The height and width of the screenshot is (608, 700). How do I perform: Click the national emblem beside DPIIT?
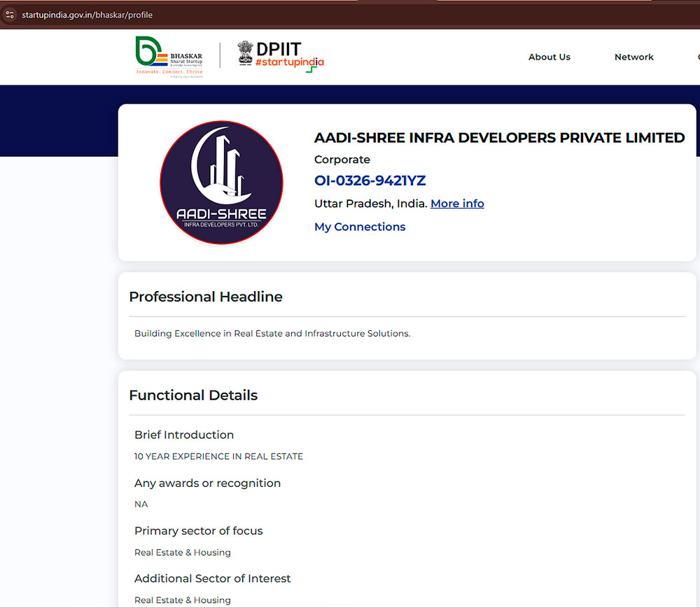[245, 53]
